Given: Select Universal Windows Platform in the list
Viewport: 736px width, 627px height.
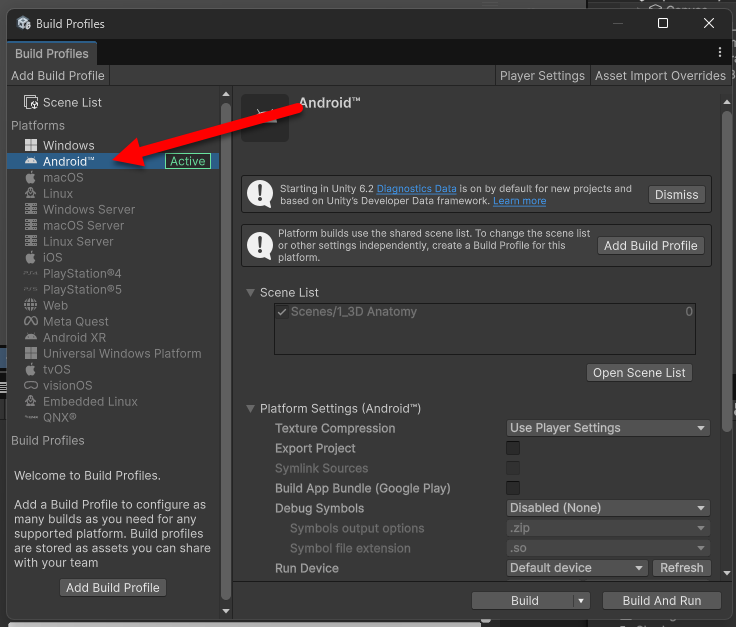Looking at the screenshot, I should [x=113, y=353].
